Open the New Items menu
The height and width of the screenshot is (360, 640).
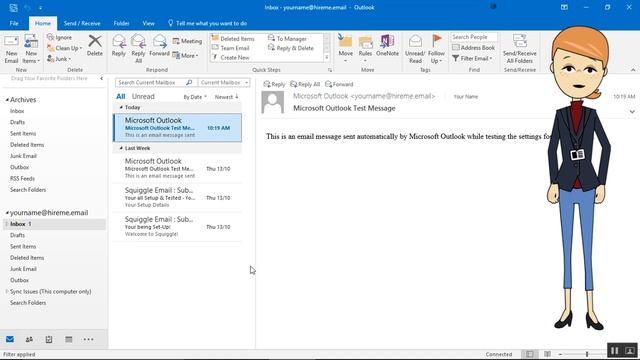point(31,49)
